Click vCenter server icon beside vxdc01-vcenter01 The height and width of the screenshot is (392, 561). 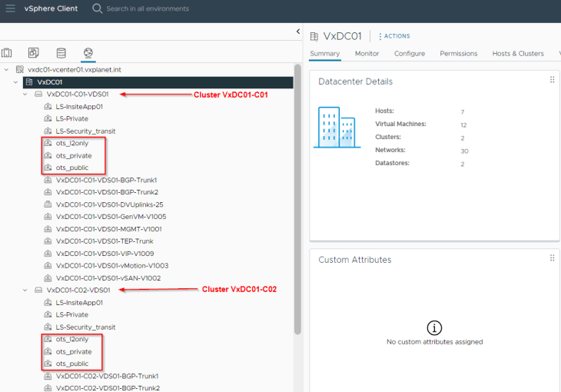click(x=20, y=69)
